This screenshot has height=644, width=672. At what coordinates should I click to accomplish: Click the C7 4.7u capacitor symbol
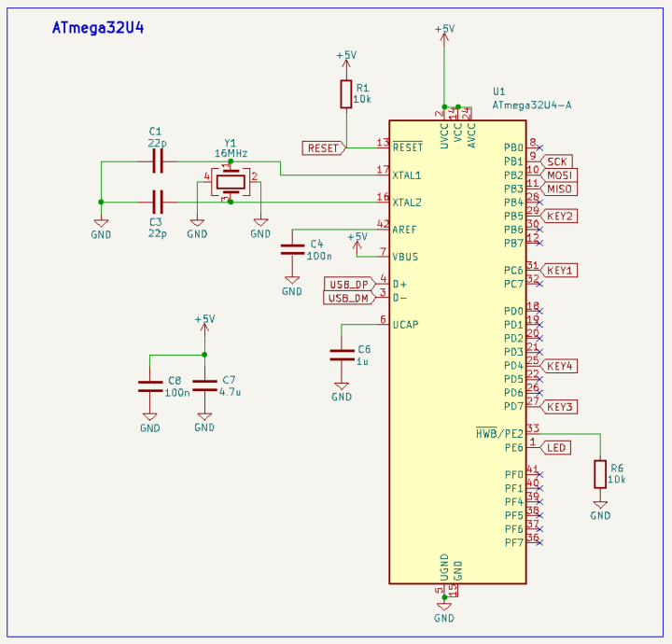[203, 385]
